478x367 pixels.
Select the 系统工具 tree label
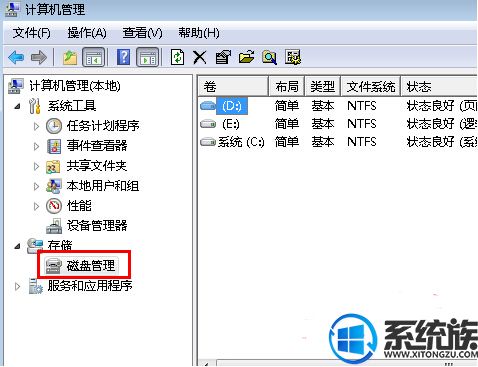click(x=72, y=106)
